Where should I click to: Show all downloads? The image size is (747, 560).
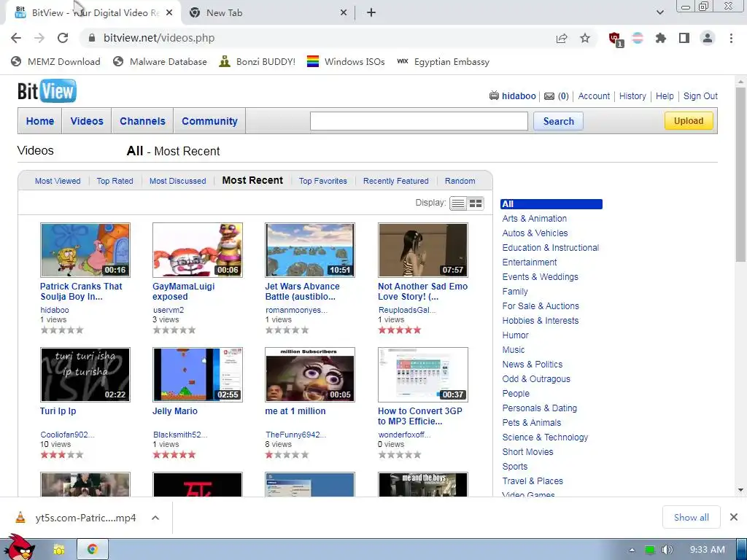(x=692, y=517)
